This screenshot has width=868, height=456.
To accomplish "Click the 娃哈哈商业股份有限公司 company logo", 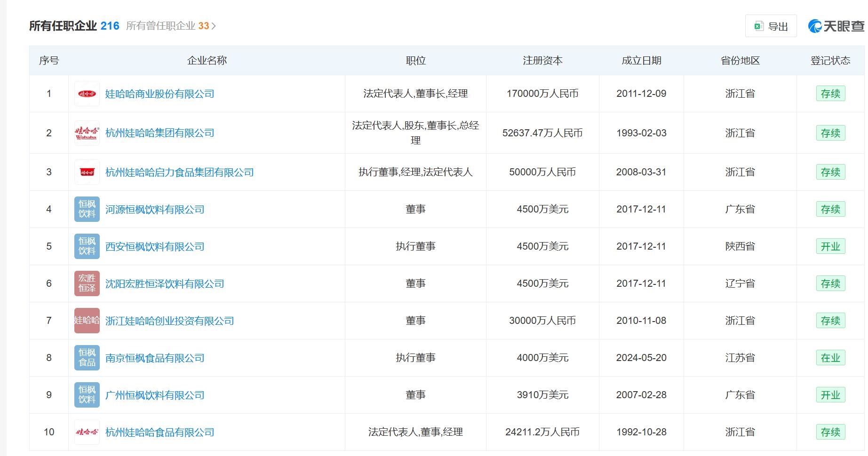I will 87,94.
